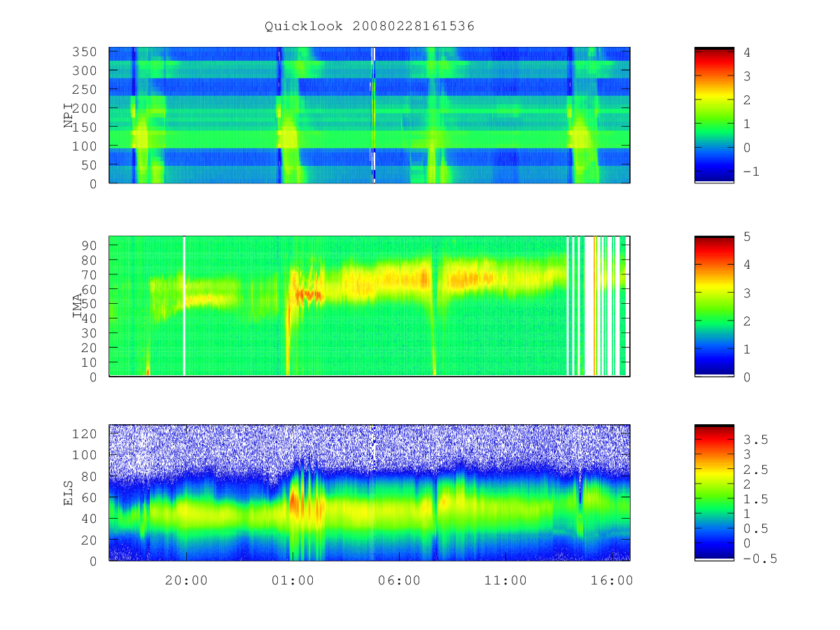
Task: Click the -1 label on NPI colorbar
Action: [751, 171]
